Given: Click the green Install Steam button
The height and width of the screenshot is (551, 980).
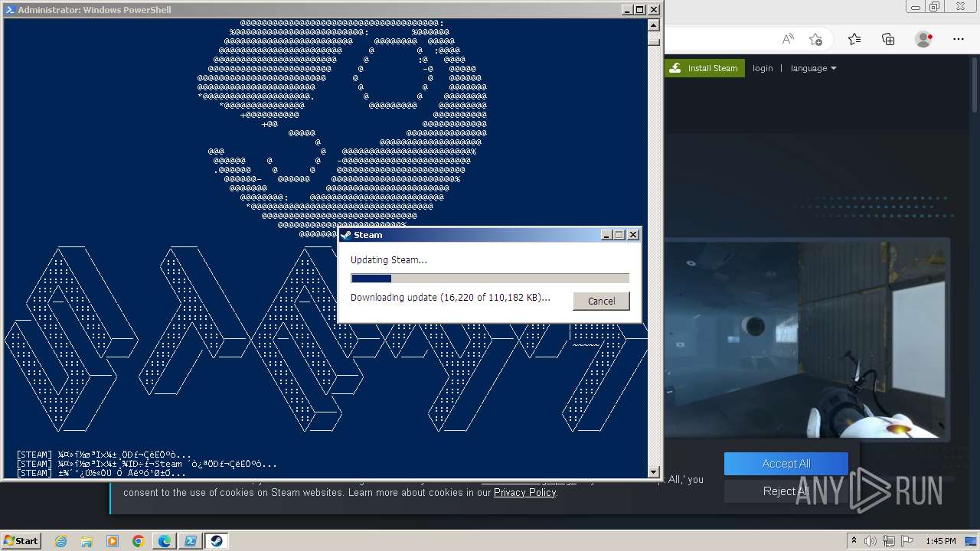Looking at the screenshot, I should pyautogui.click(x=704, y=68).
